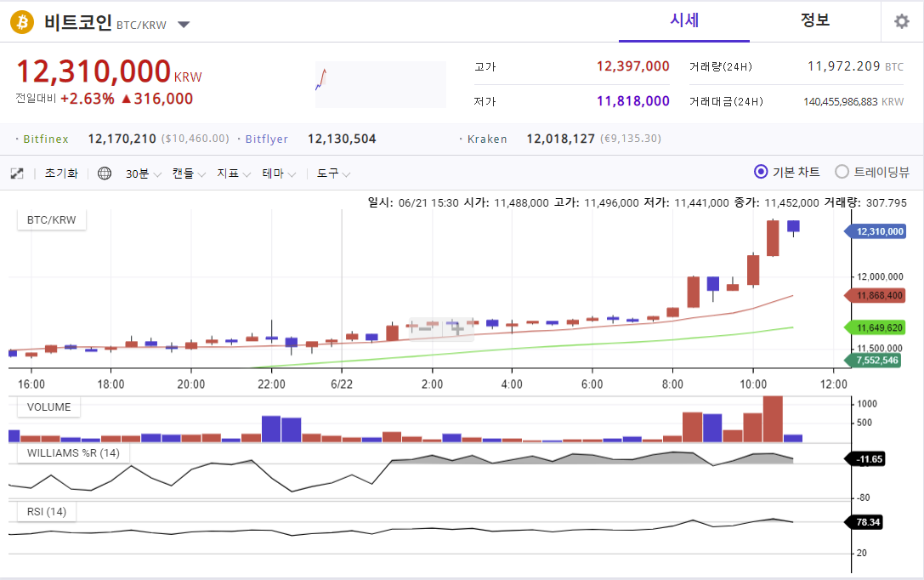Screen dimensions: 924x580
Task: Open the settings gear icon
Action: [902, 22]
